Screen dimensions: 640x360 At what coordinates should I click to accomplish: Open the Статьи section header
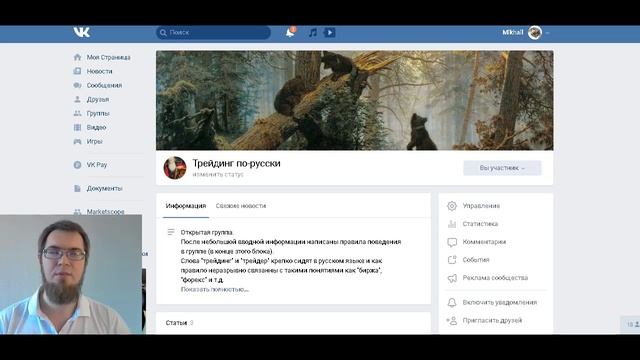[x=176, y=323]
